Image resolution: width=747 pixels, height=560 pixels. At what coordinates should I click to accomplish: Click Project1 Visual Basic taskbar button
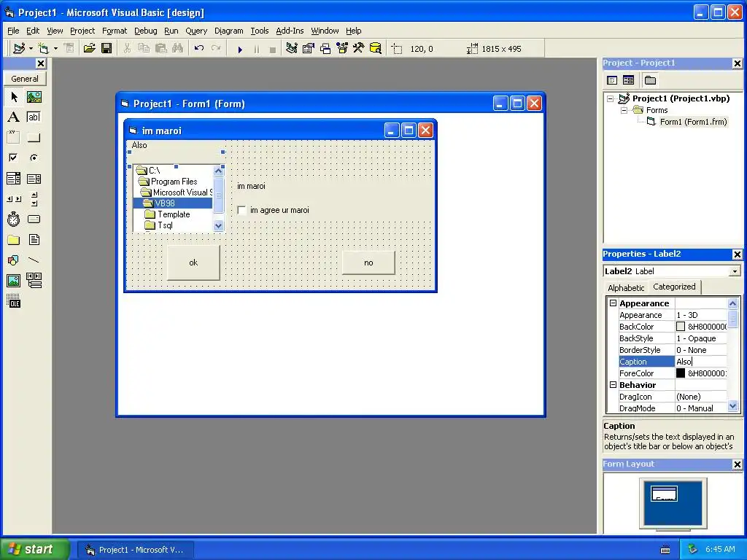point(136,550)
